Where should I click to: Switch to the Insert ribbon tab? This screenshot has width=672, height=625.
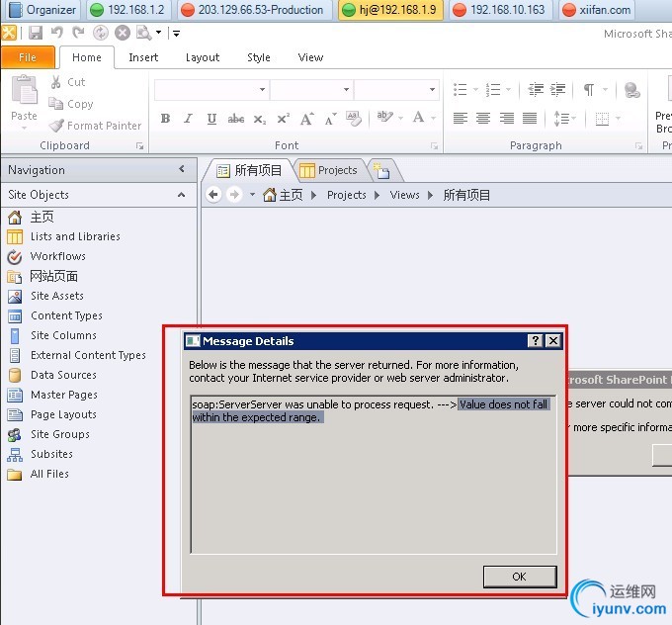click(143, 57)
